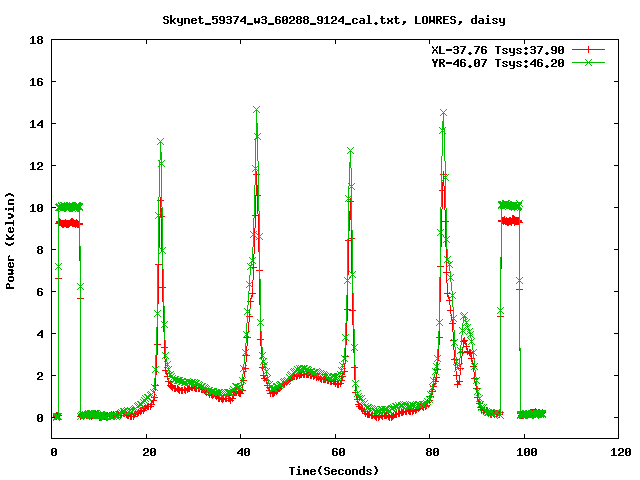
Task: Click the x-axis tick label 120
Action: 621,452
